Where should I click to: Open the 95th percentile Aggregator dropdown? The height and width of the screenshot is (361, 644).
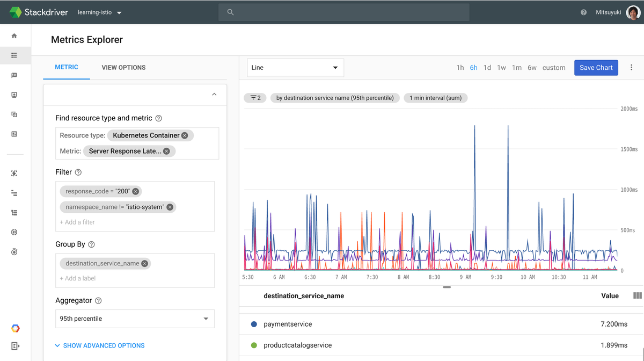(135, 319)
